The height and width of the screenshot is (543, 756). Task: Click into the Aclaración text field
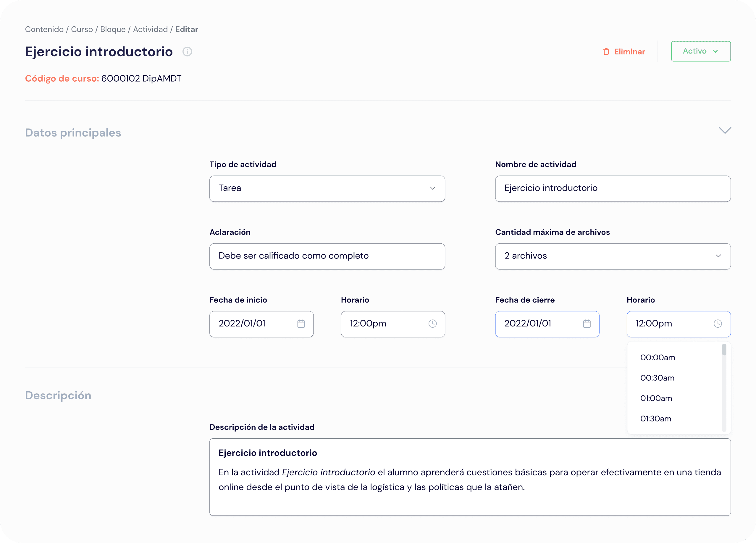[327, 256]
